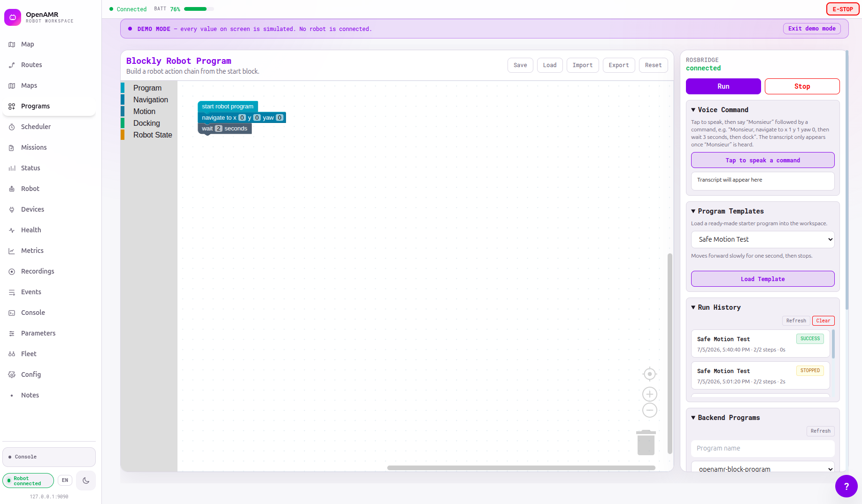
Task: Zoom in the Blockly workspace
Action: (x=650, y=394)
